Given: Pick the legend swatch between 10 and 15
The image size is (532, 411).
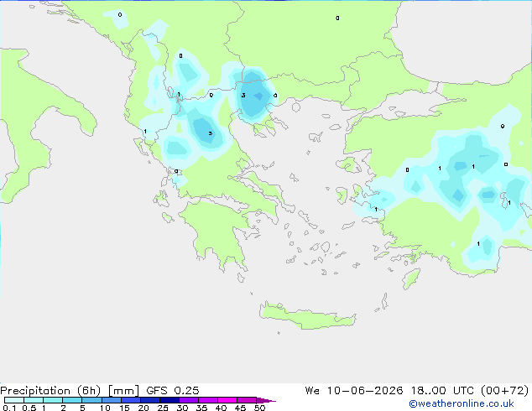Looking at the screenshot, I should [x=112, y=400].
